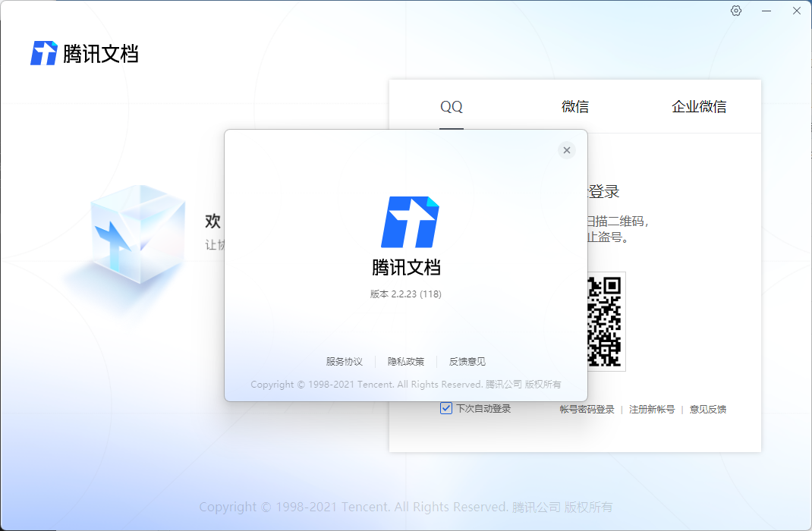Click 帐号密码登录 link

(587, 410)
